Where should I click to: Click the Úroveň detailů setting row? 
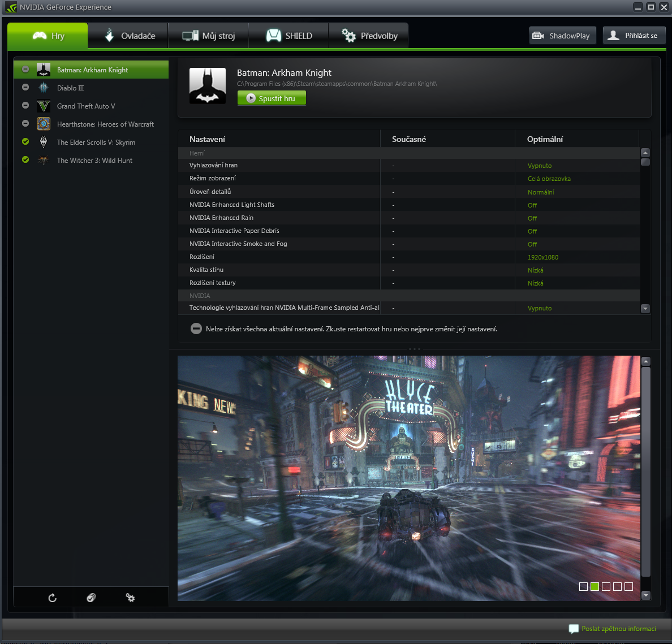pyautogui.click(x=409, y=192)
